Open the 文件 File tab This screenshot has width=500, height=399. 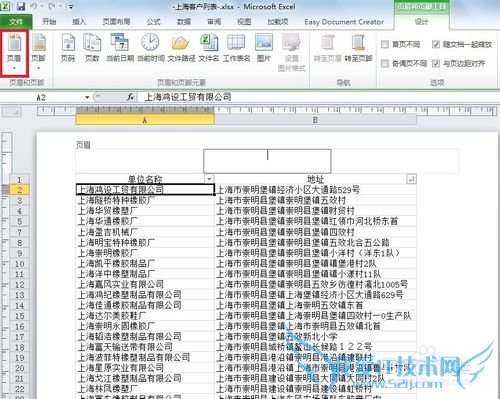[16, 22]
